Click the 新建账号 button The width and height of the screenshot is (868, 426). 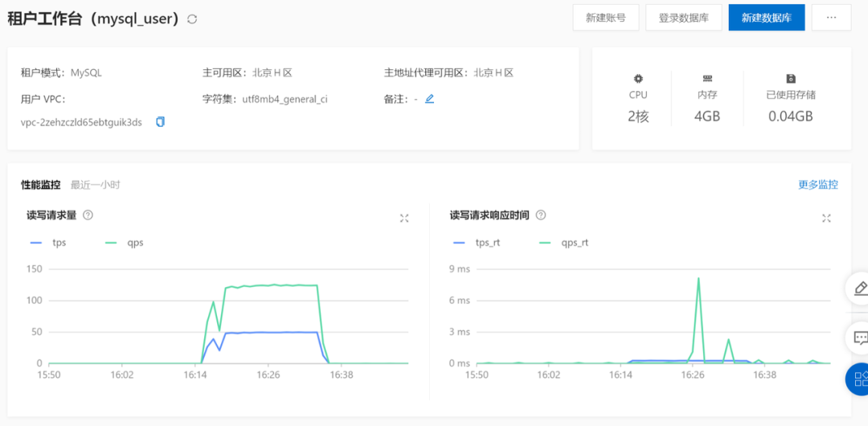click(x=606, y=17)
